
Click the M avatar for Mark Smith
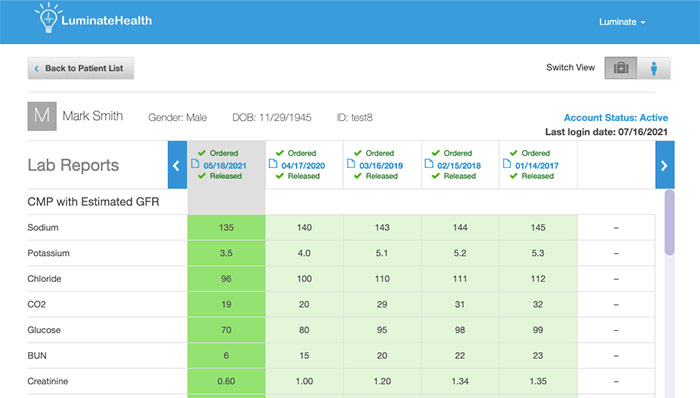[x=42, y=116]
